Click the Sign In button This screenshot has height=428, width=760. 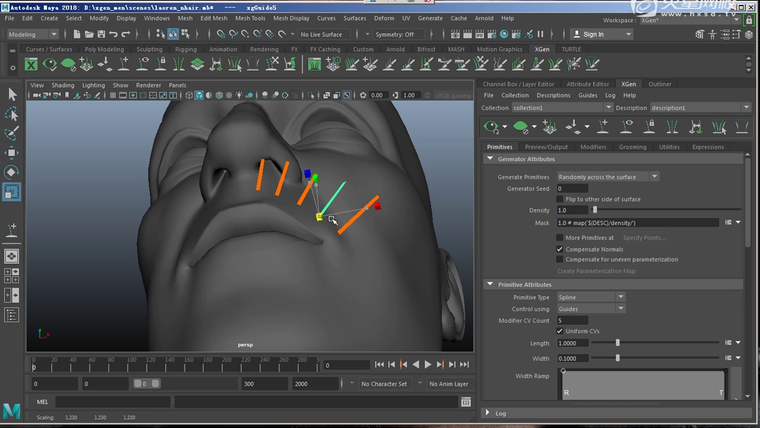(x=593, y=34)
